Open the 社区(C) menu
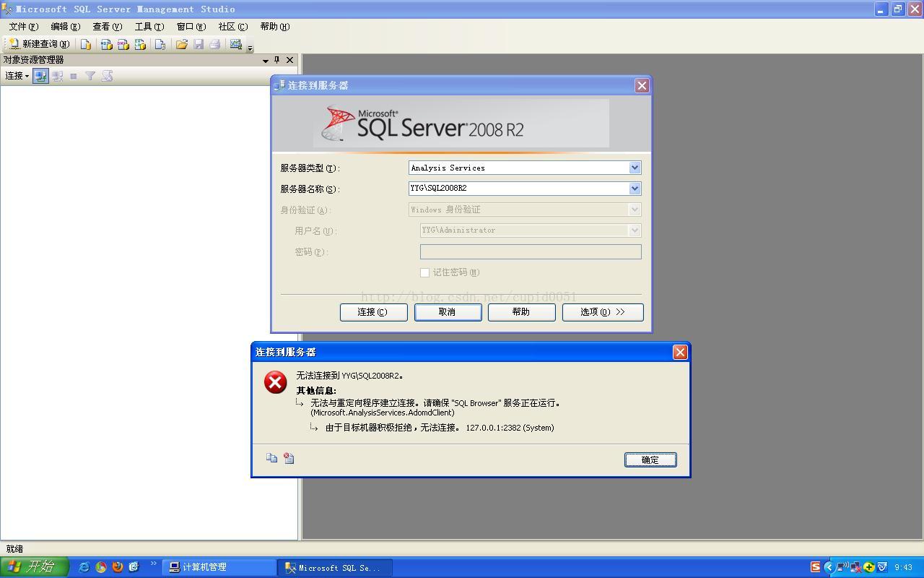Screen dimensions: 924x578 pos(233,26)
